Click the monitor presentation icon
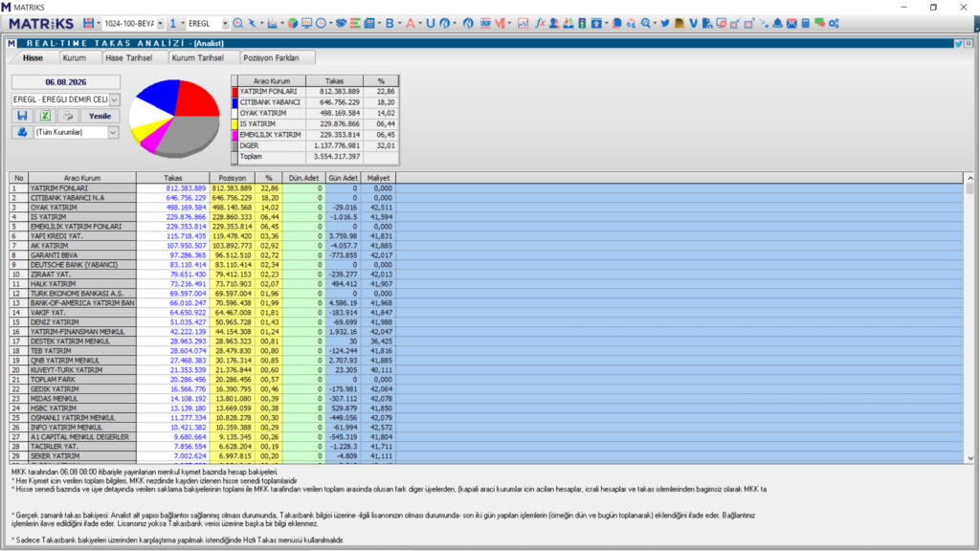Viewport: 980px width, 551px height. 306,23
